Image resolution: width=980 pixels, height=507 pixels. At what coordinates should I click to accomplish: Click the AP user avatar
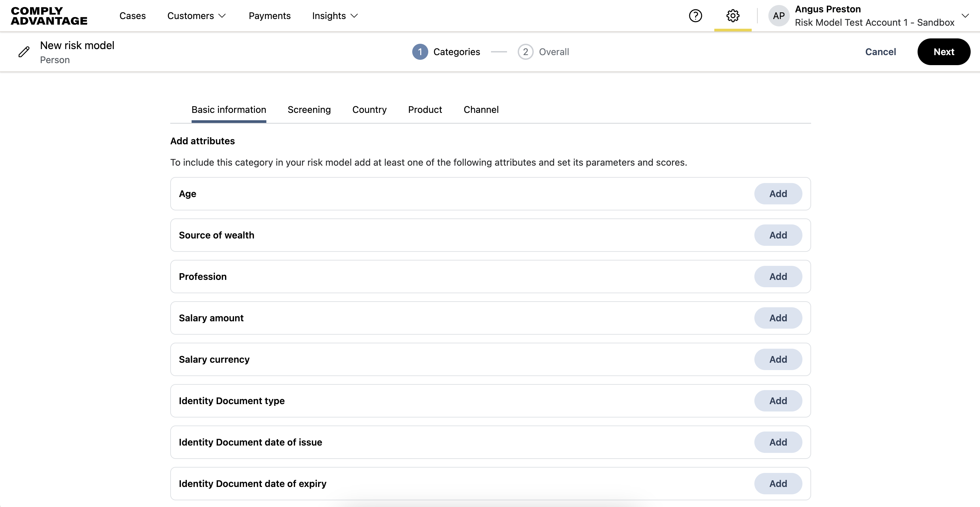tap(778, 16)
